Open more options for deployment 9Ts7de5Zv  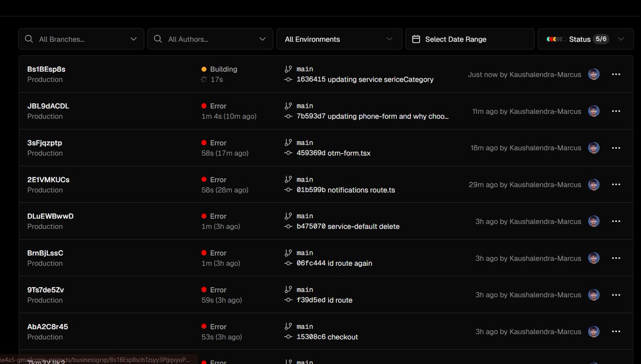(x=616, y=295)
